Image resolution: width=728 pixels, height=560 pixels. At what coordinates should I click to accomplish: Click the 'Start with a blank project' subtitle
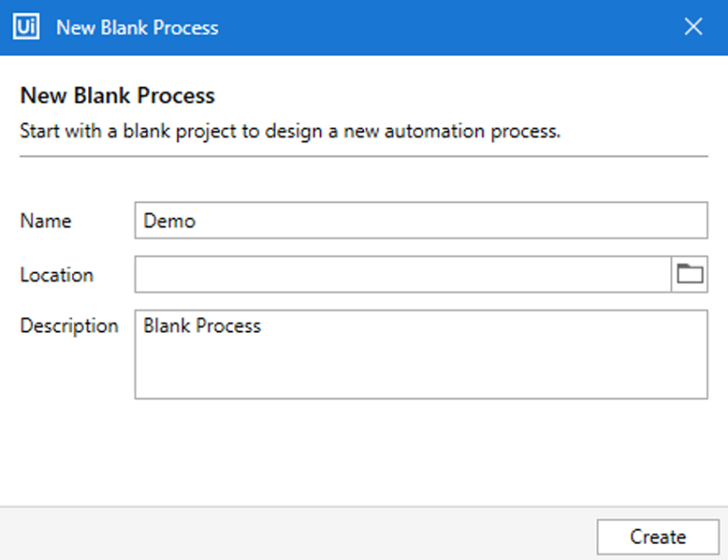tap(290, 131)
